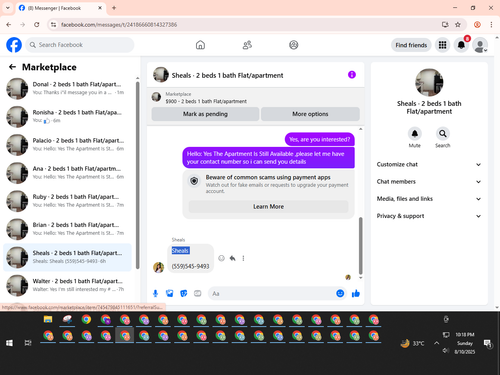Viewport: 500px width, 375px height.
Task: Open the Facebook logo home link
Action: 14,45
